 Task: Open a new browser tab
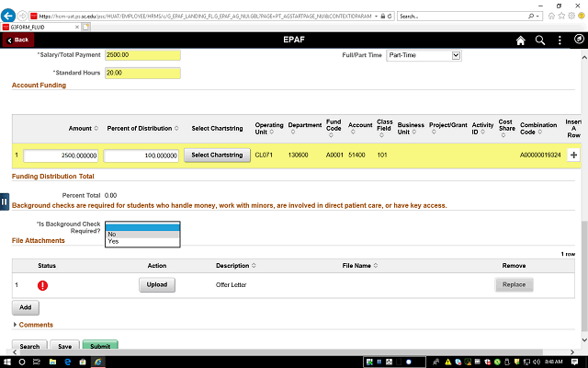85,27
